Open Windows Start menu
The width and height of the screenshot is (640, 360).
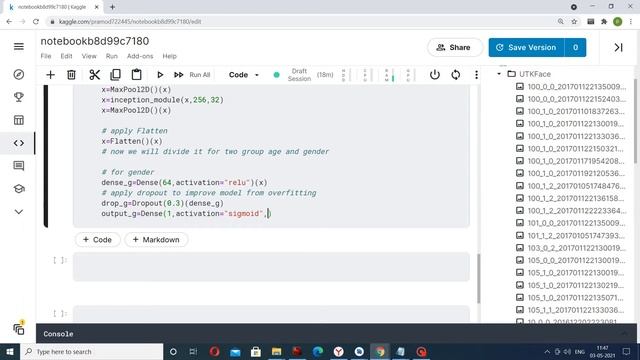coord(10,351)
